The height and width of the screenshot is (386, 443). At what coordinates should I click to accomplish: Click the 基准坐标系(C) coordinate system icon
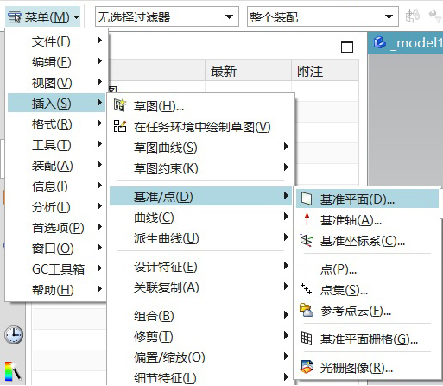click(306, 240)
